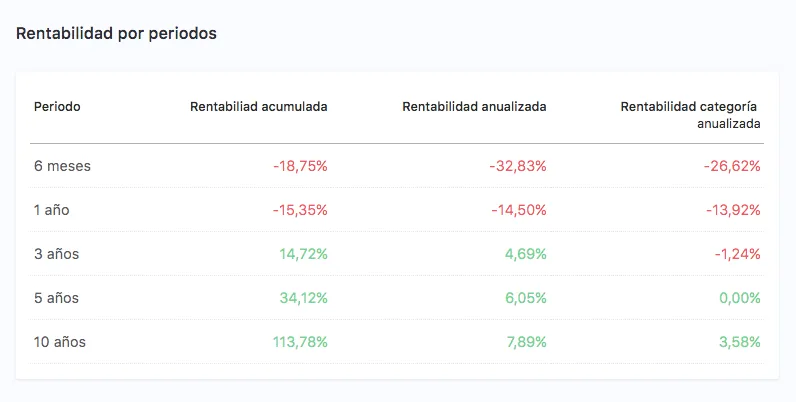
Task: Select the -15,35% value for 1 año
Action: pos(300,210)
